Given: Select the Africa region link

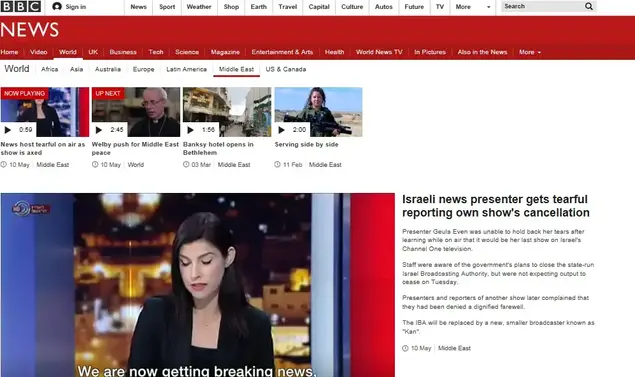Looking at the screenshot, I should (49, 69).
